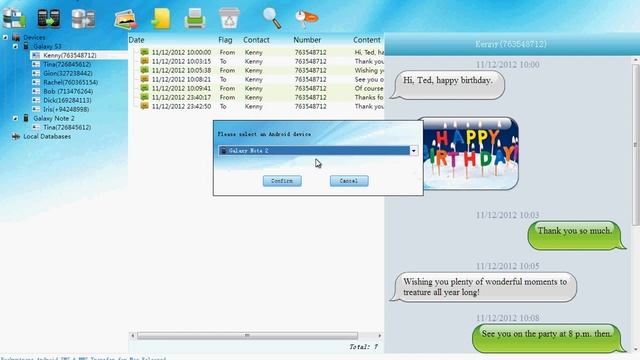Collapse the Devices tree node

pyautogui.click(x=5, y=38)
